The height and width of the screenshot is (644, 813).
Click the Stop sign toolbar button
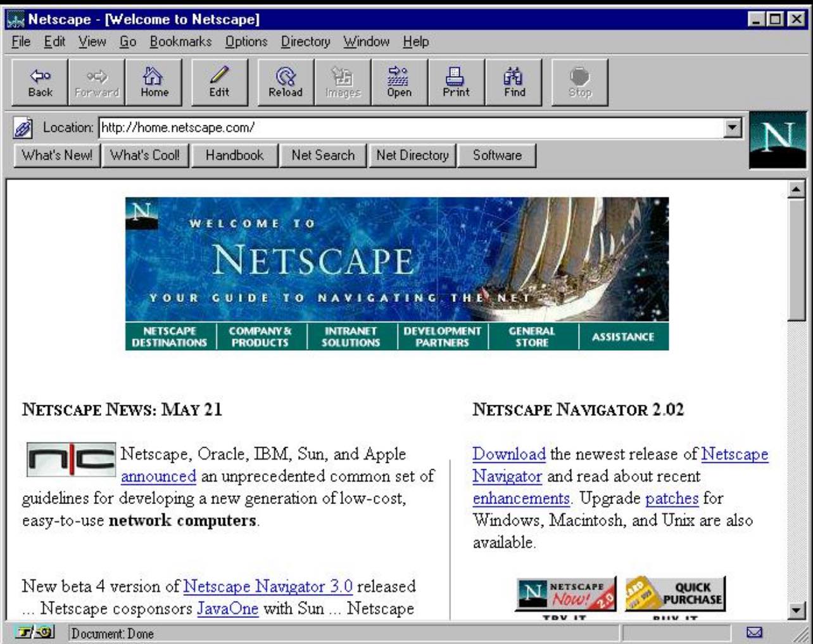point(579,82)
